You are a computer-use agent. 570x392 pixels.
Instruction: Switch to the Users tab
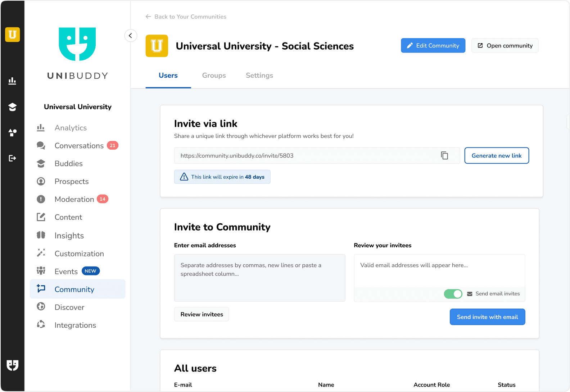click(x=168, y=76)
